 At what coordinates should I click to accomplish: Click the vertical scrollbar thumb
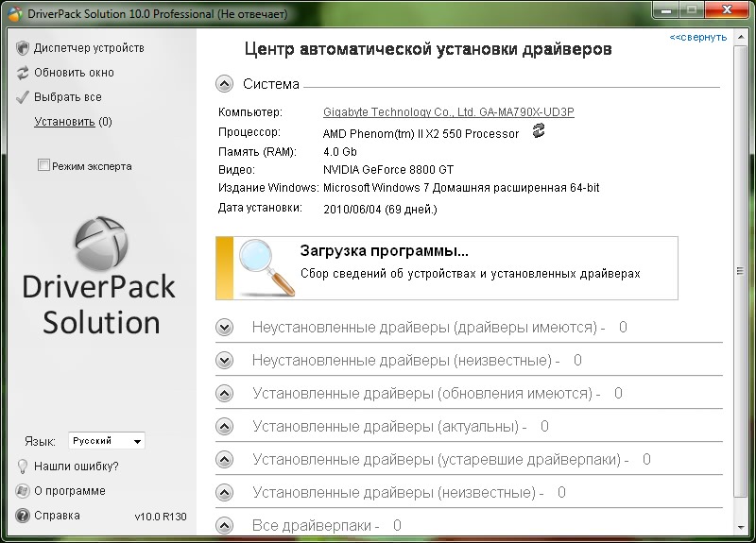coord(740,271)
